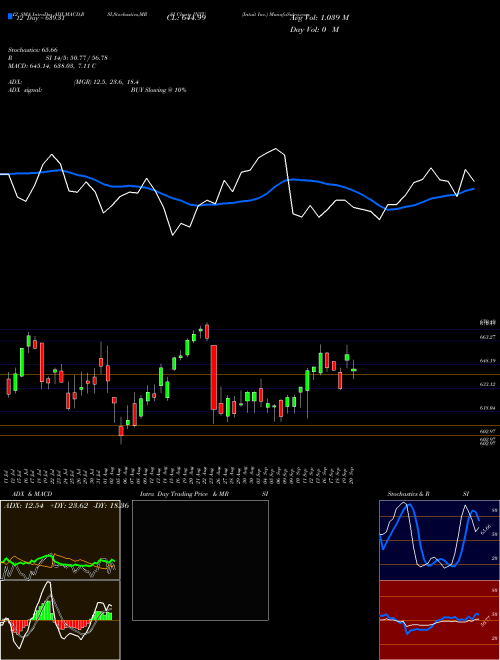This screenshot has width=500, height=660.
Task: Click the 'MACD: 645.14, 638.03, 7.11 C' line
Action: click(52, 66)
